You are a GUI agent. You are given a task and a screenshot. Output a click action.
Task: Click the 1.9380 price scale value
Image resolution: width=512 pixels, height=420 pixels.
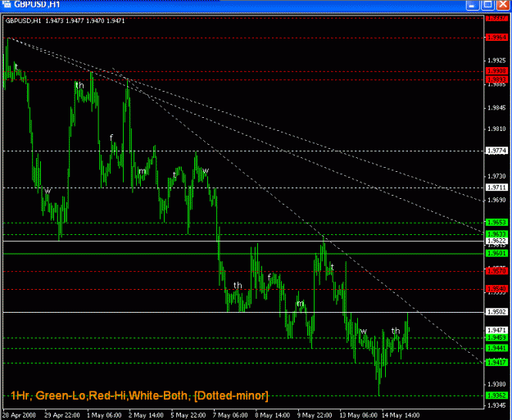click(496, 384)
